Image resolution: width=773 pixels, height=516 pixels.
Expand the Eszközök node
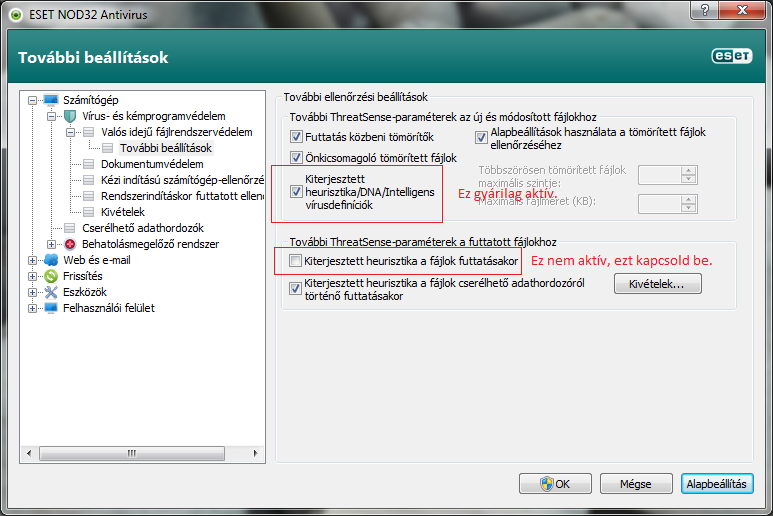[33, 293]
